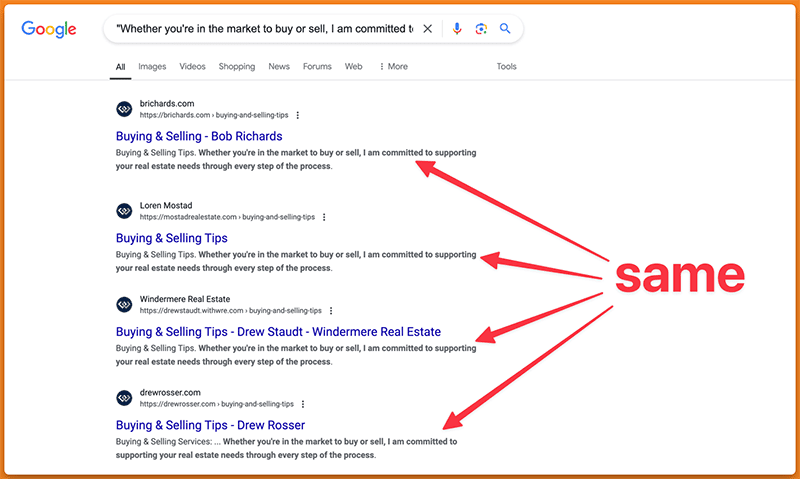
Task: Expand the More search filters menu
Action: (x=393, y=66)
